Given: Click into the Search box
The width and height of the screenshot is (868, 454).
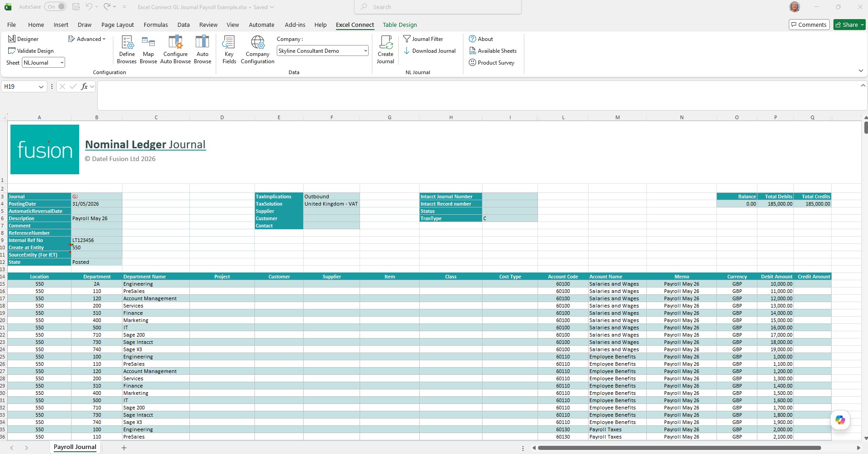Looking at the screenshot, I should coord(438,7).
